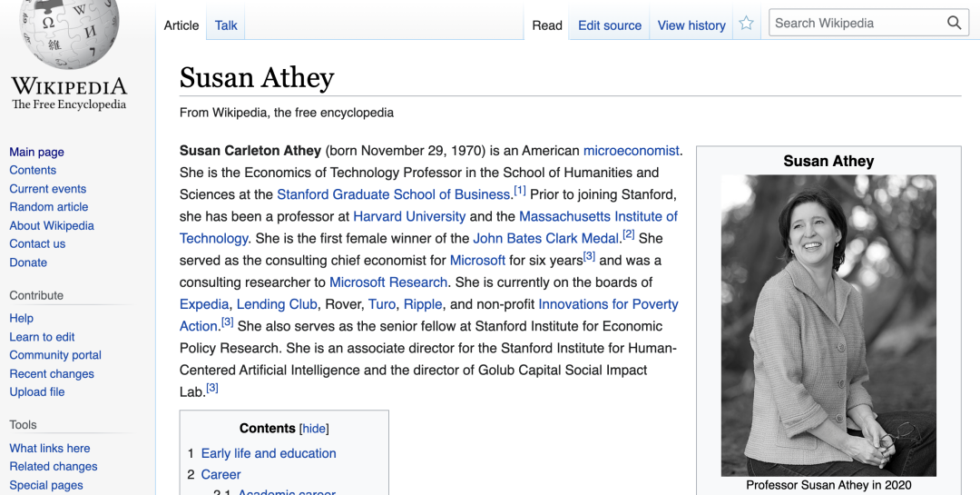This screenshot has width=980, height=495.
Task: Open What links here tool
Action: point(50,448)
